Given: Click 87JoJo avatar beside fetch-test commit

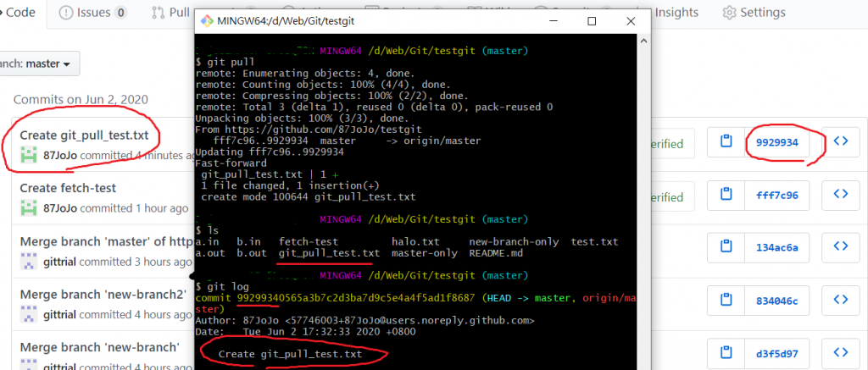Looking at the screenshot, I should pos(29,208).
